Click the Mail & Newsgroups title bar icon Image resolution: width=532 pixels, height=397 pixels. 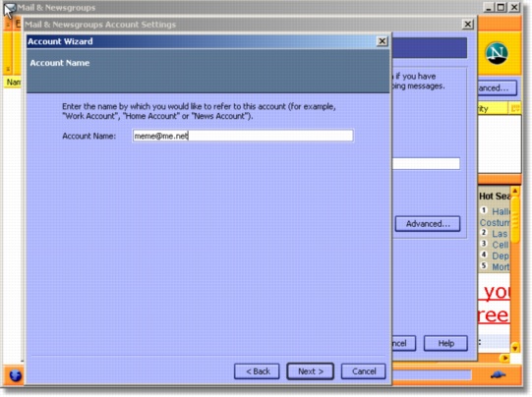[x=9, y=8]
